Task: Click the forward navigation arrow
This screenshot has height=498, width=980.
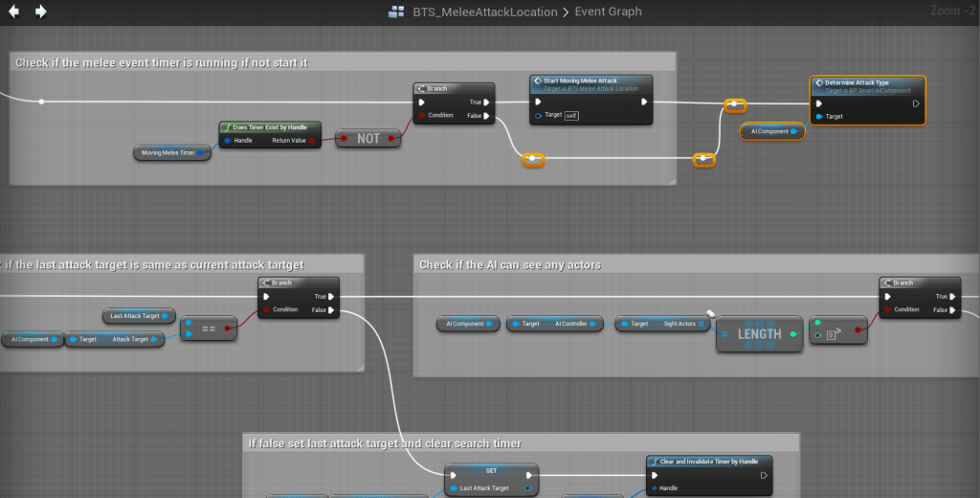Action: tap(41, 11)
